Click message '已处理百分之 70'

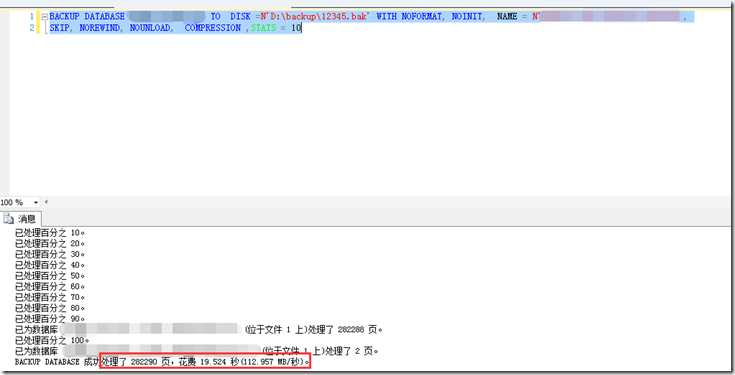[x=50, y=298]
